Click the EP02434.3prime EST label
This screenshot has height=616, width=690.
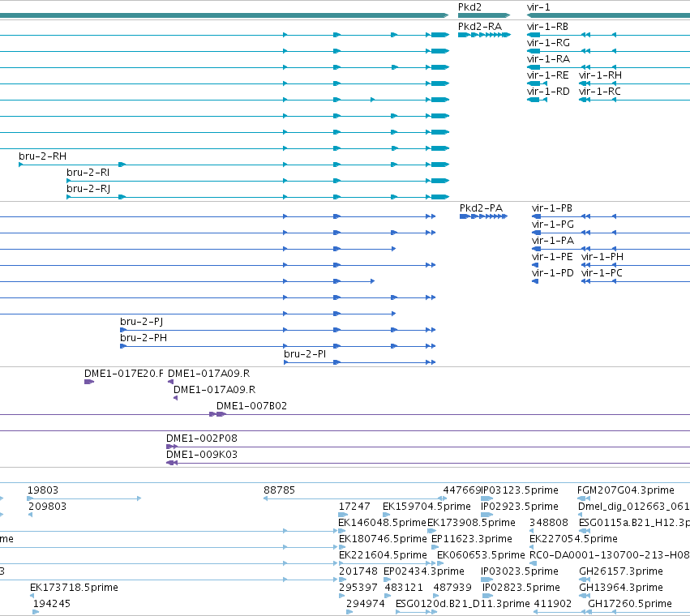(424, 572)
